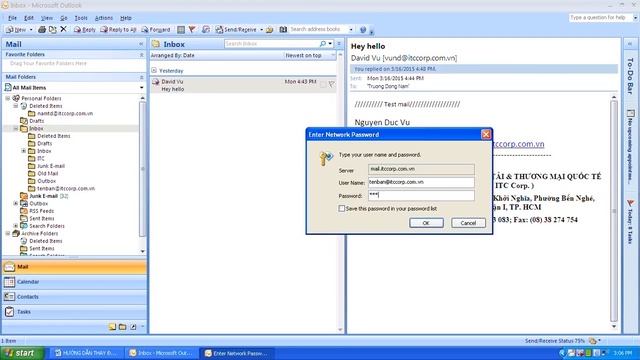This screenshot has height=360, width=640.
Task: Click the search magnifier in the Inbox search
Action: pyautogui.click(x=323, y=44)
